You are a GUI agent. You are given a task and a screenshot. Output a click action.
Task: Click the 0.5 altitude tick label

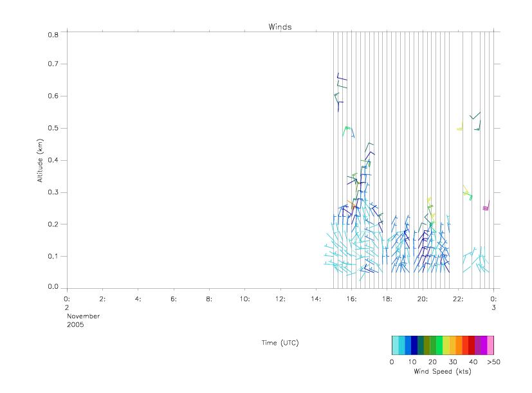point(53,128)
